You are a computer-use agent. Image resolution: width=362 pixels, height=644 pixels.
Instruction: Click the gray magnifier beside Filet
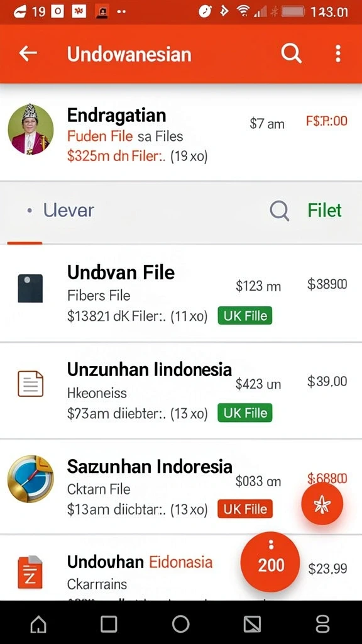click(280, 211)
